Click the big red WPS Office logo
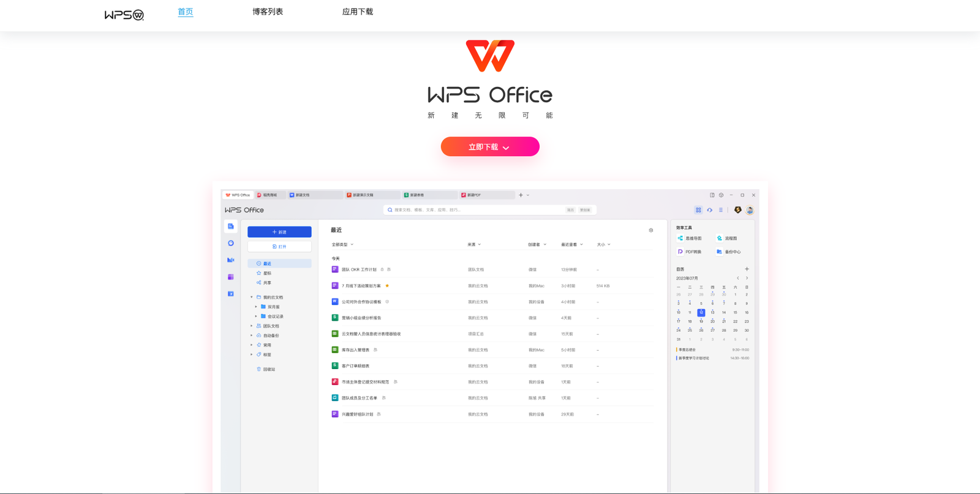Image resolution: width=980 pixels, height=494 pixels. 490,56
